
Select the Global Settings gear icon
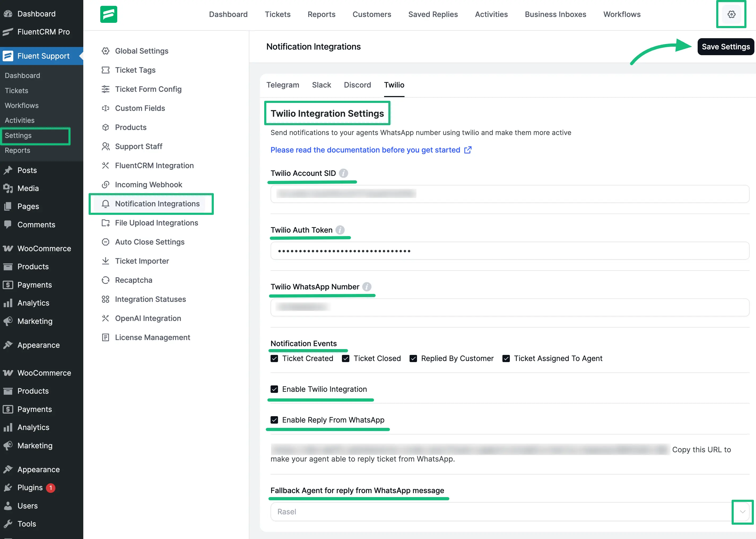click(106, 51)
